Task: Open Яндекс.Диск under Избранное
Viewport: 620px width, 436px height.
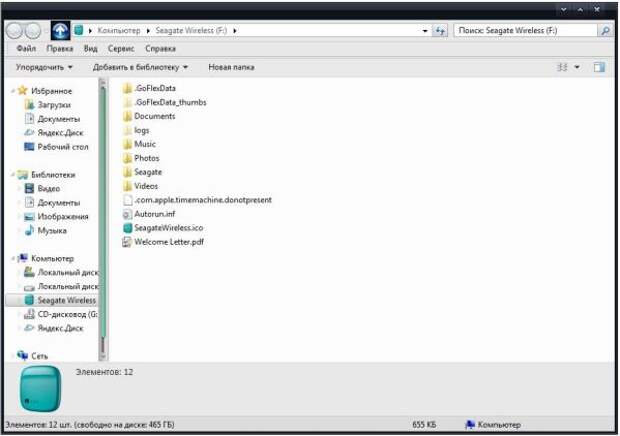Action: pos(60,132)
